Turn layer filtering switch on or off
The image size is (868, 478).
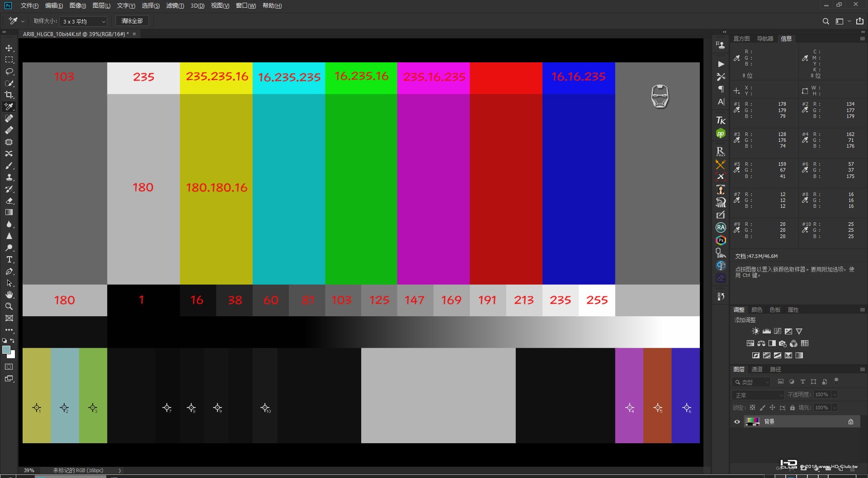pyautogui.click(x=836, y=381)
